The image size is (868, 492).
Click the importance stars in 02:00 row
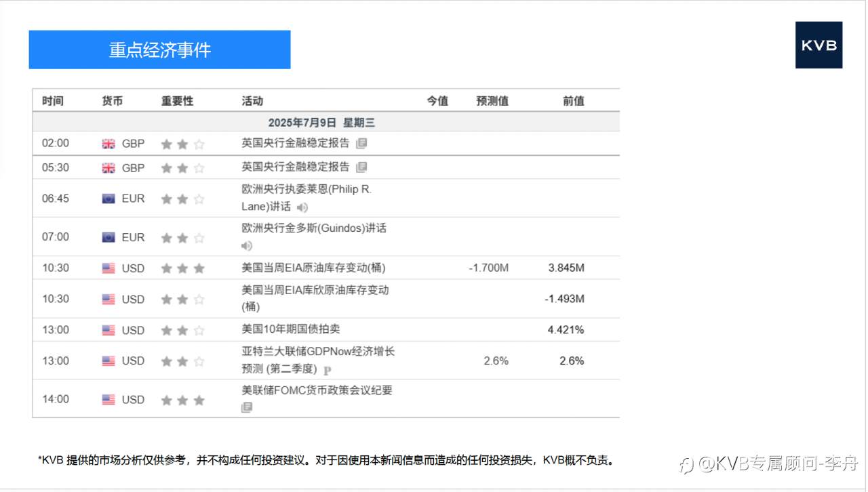[182, 144]
